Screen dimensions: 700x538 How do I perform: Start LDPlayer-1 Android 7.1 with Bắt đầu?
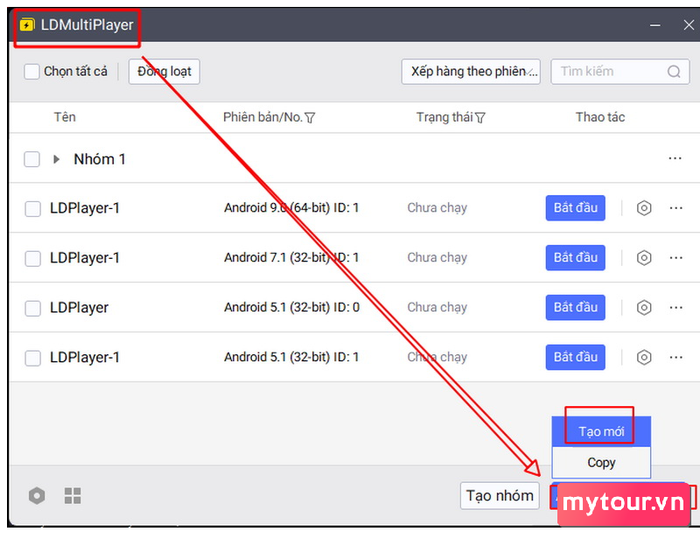pos(575,258)
